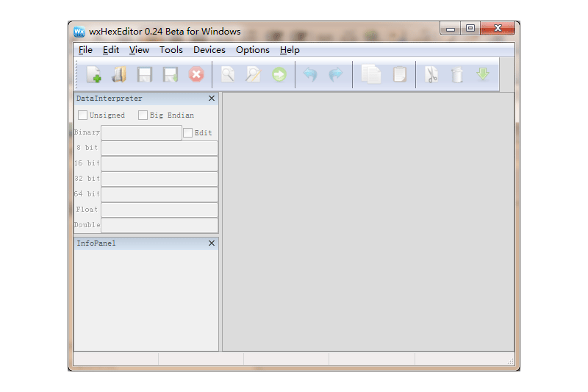Undo with the left-curved blue arrow
This screenshot has width=588, height=392.
[x=310, y=74]
